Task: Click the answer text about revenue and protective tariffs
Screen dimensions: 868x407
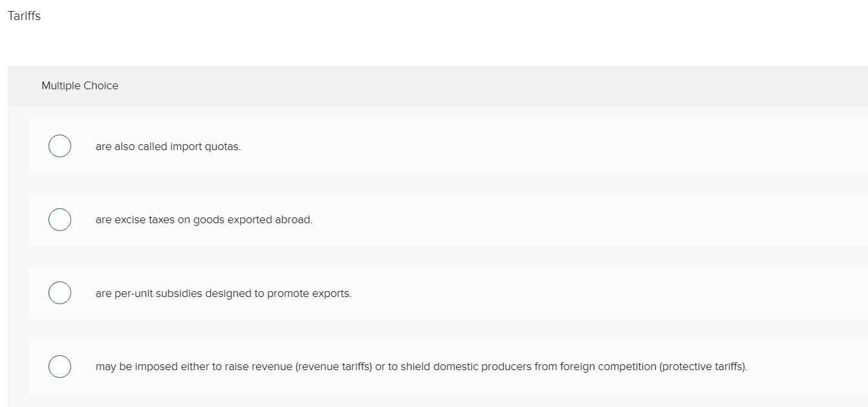Action: pos(422,367)
